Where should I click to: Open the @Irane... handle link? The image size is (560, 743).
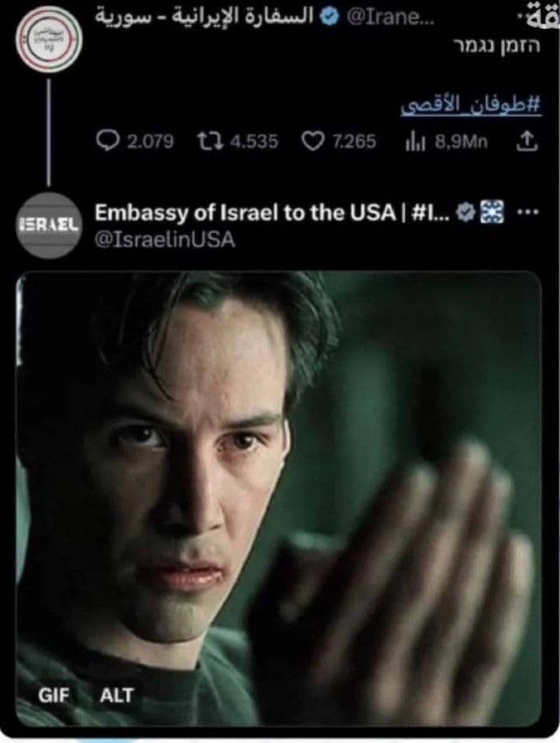(x=390, y=16)
